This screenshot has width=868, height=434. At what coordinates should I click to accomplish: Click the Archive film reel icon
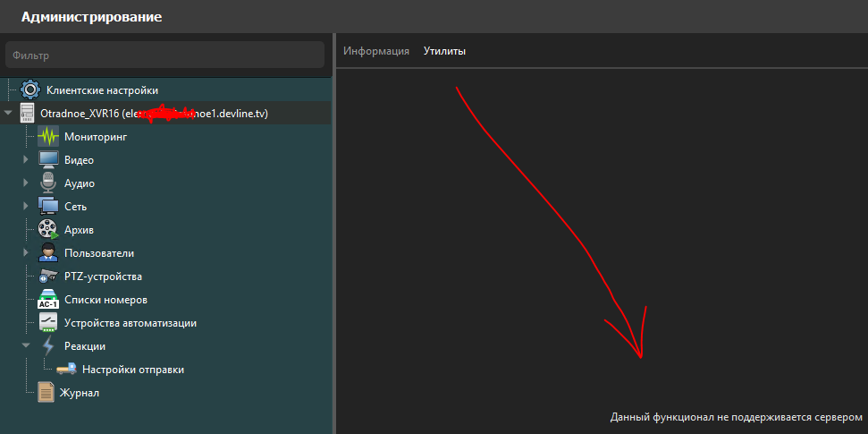48,229
